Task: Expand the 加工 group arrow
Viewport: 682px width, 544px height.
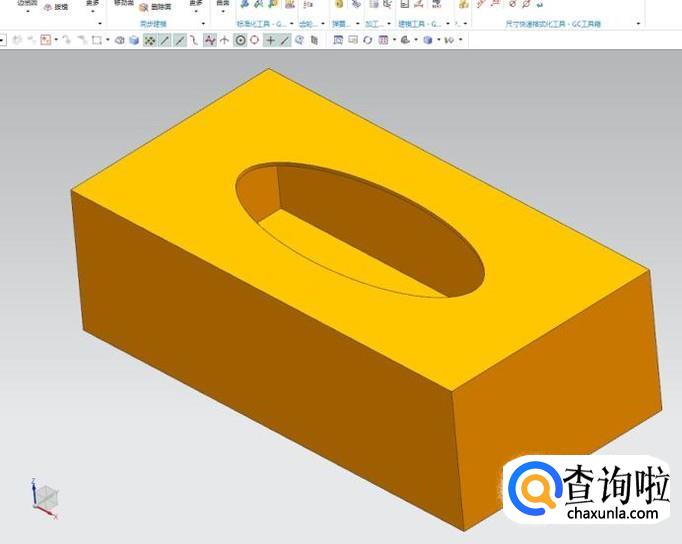Action: (x=389, y=24)
